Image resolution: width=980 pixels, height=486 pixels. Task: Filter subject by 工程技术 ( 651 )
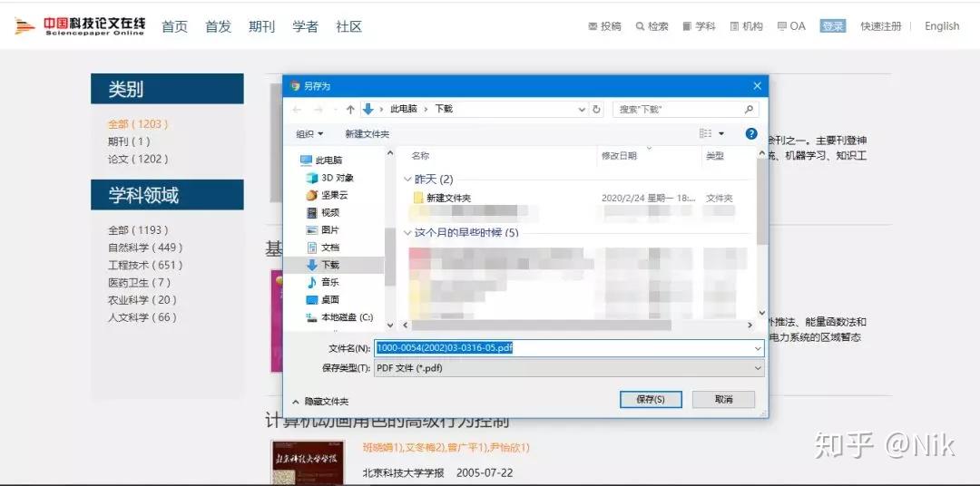(x=145, y=265)
